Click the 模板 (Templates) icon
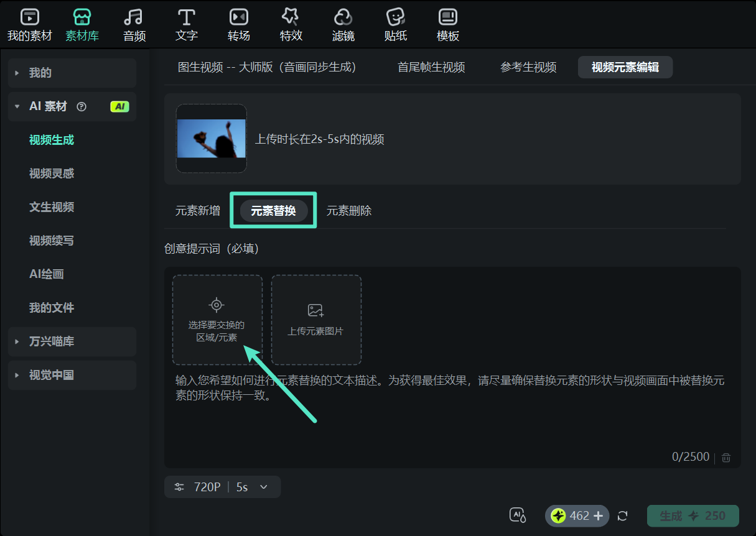The width and height of the screenshot is (756, 536). point(447,23)
